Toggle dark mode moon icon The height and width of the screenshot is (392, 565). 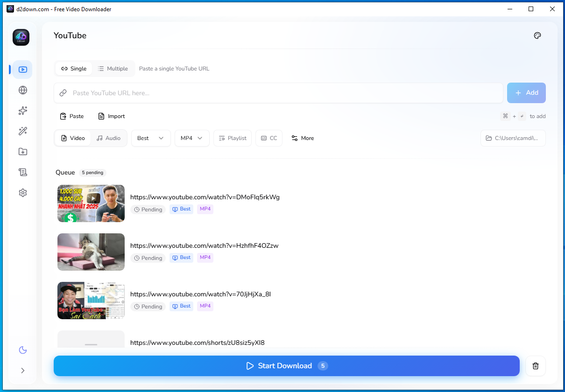[22, 350]
